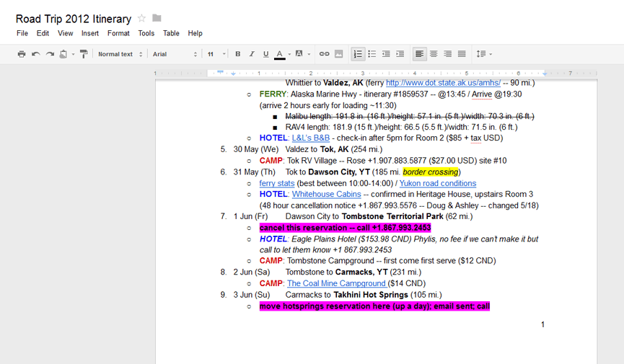This screenshot has width=624, height=364.
Task: Open the Edit menu
Action: pyautogui.click(x=43, y=33)
